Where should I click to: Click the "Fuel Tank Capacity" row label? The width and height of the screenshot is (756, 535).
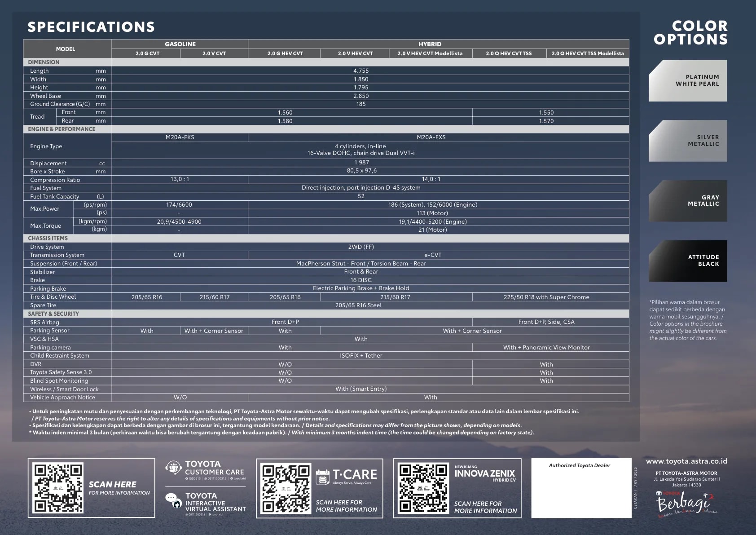click(x=54, y=197)
